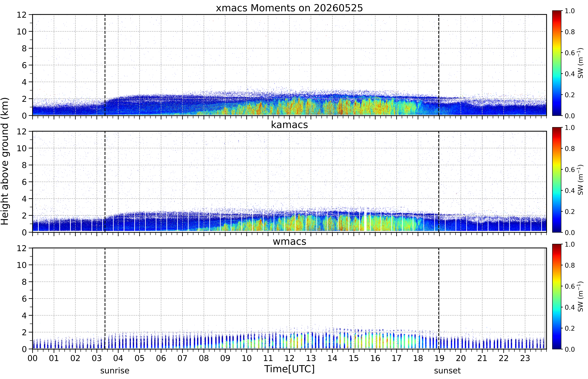Click the 'Height above ground (km)' label
This screenshot has height=379, width=588.
pyautogui.click(x=5, y=161)
